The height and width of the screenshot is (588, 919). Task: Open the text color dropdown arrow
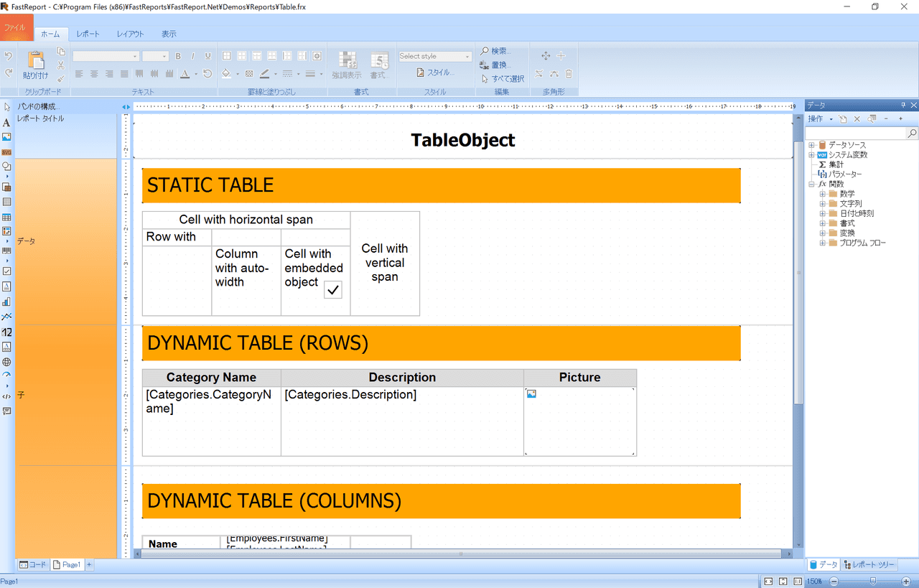tap(195, 73)
